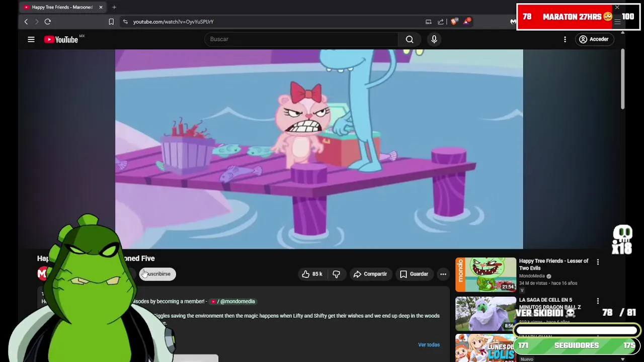Open site info icon beside the URL
The width and height of the screenshot is (644, 362).
pyautogui.click(x=125, y=22)
